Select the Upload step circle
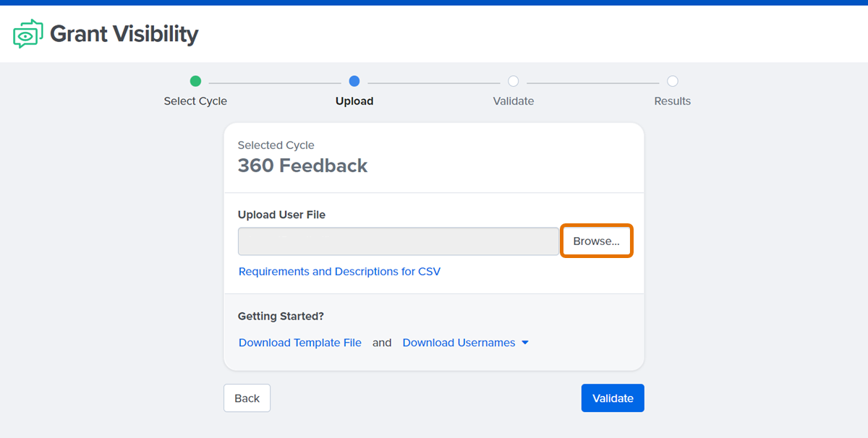The height and width of the screenshot is (438, 868). pos(354,82)
